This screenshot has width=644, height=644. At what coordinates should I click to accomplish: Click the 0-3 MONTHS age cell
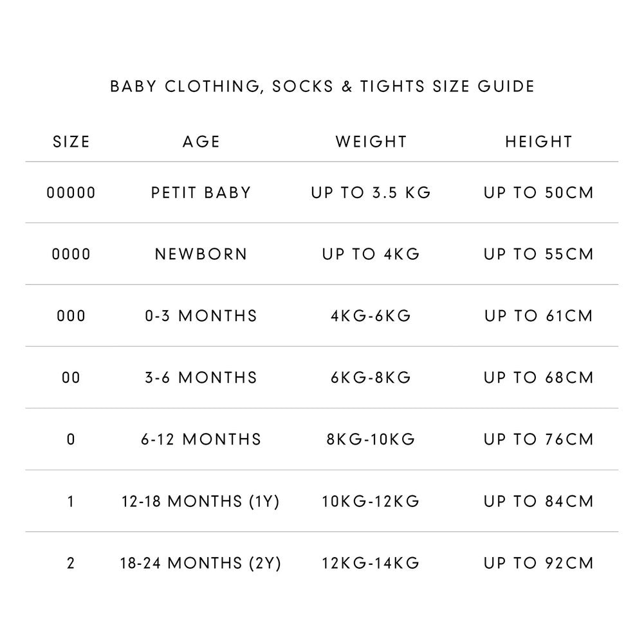tap(201, 316)
